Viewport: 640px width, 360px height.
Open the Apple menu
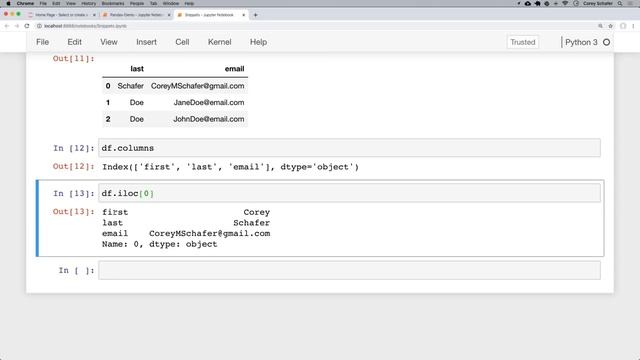point(8,3)
